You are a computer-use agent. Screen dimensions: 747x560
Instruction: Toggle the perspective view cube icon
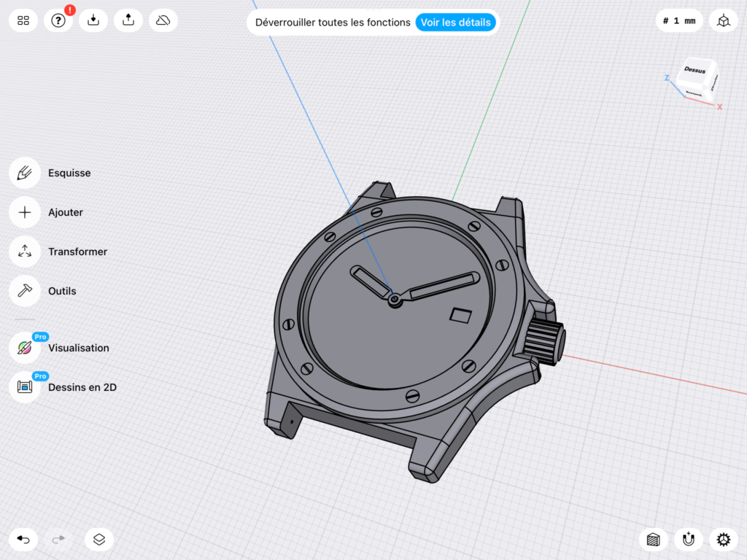pos(723,21)
